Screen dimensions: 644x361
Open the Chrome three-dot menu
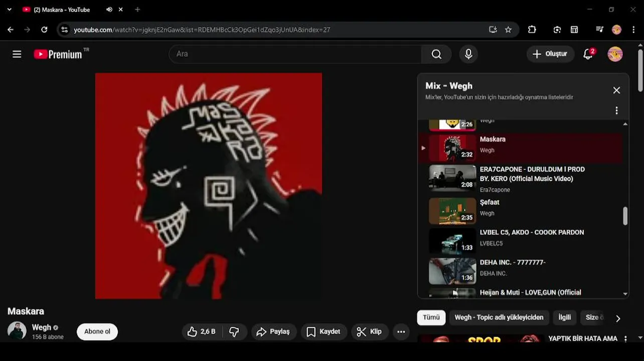click(633, 30)
